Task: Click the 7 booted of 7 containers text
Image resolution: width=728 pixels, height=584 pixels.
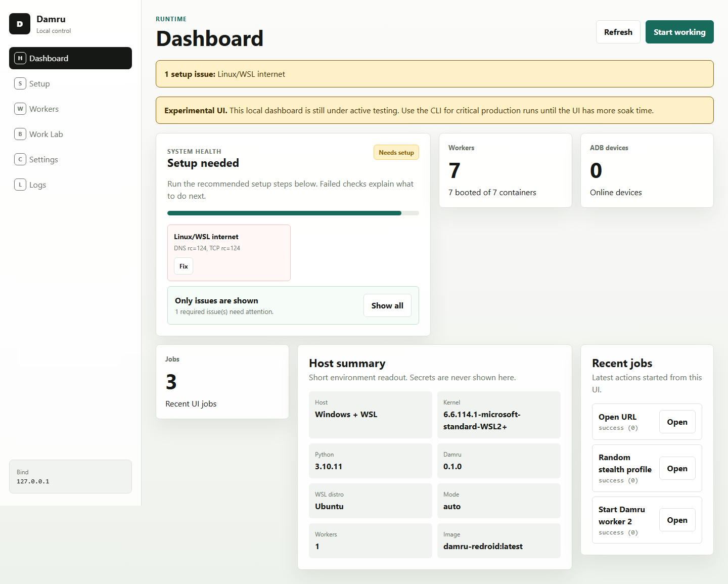Action: point(492,192)
